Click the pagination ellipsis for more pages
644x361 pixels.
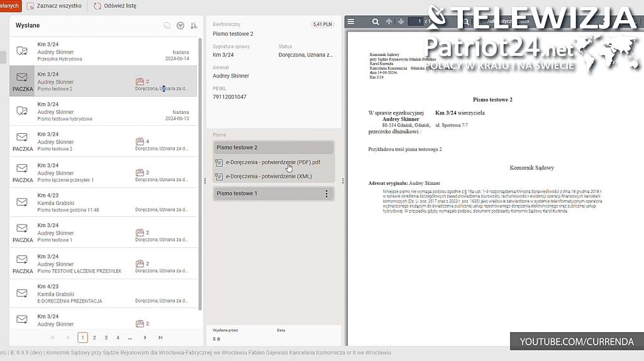tap(130, 338)
